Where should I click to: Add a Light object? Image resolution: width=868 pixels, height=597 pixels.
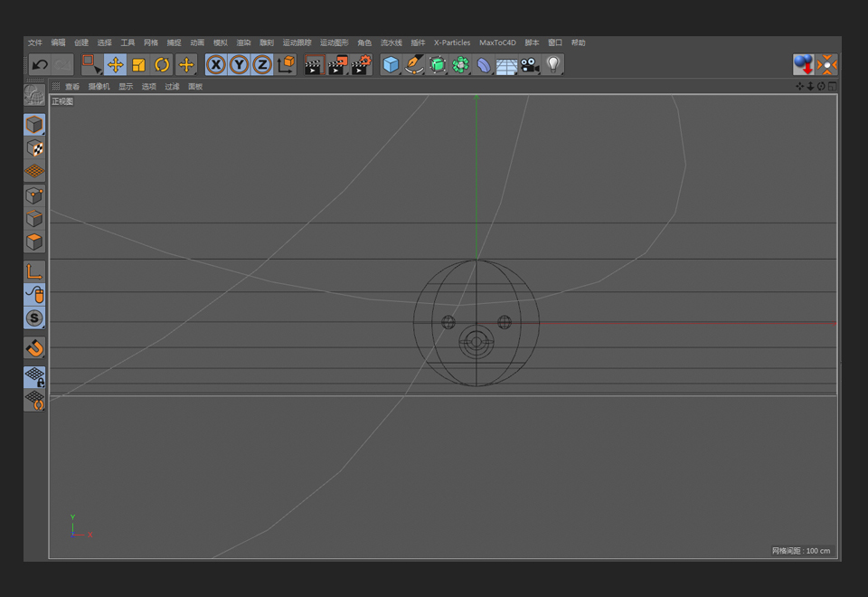[x=553, y=65]
